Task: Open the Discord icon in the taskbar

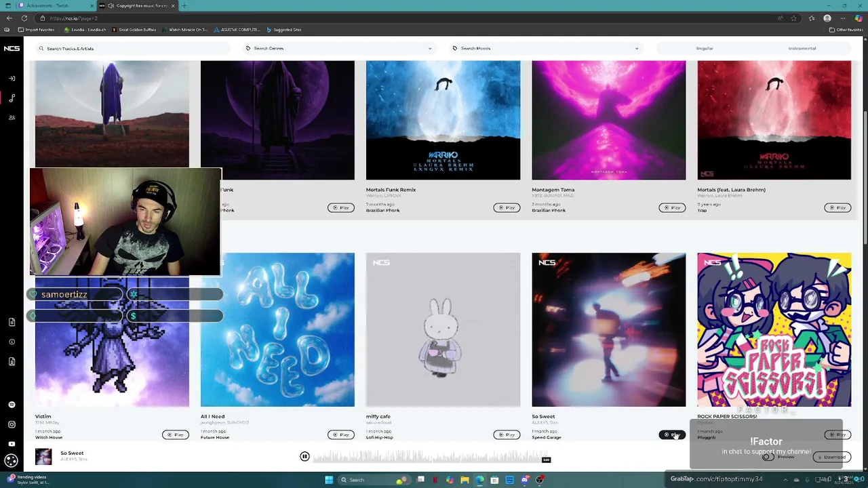Action: tap(525, 480)
